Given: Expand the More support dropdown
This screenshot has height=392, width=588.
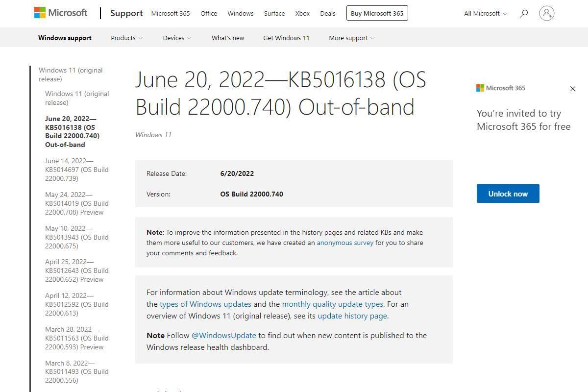Looking at the screenshot, I should point(351,38).
